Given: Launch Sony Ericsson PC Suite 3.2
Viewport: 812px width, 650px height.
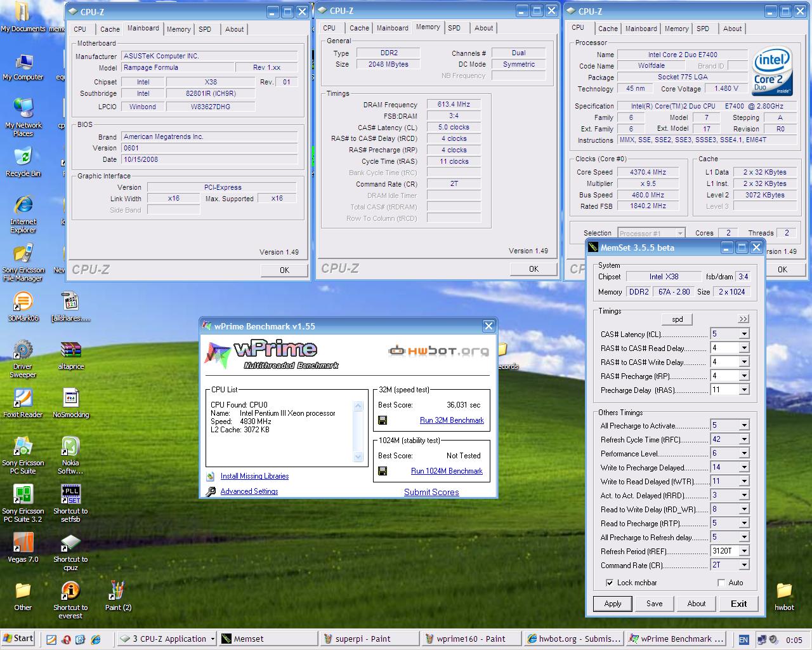Looking at the screenshot, I should (23, 503).
